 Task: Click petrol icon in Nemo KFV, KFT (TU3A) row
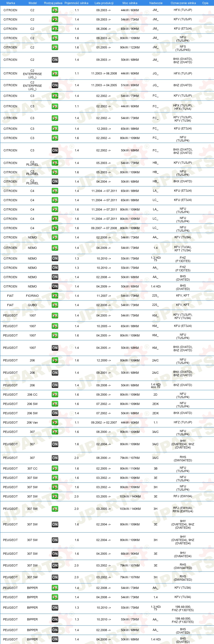pos(55,248)
